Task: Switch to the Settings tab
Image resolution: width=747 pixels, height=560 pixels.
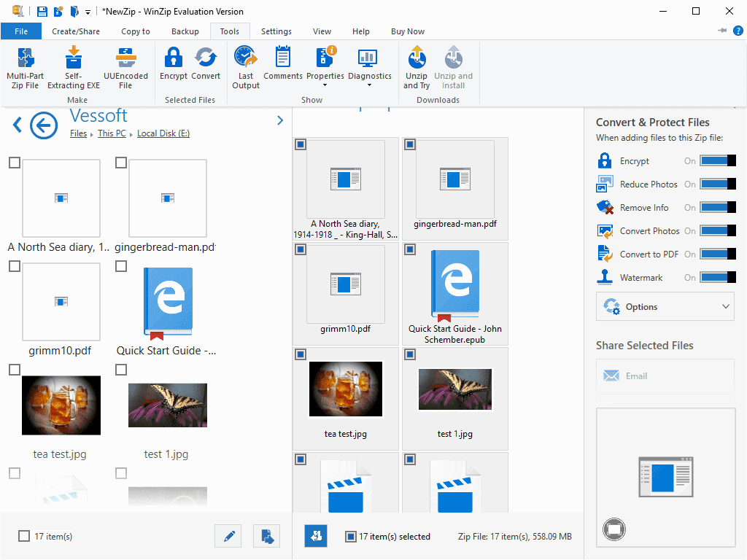Action: 276,31
